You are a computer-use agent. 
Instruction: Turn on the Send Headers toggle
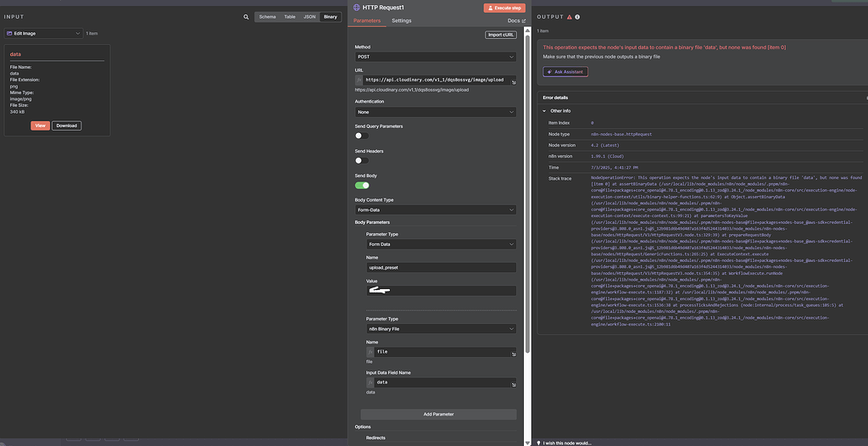coord(362,159)
